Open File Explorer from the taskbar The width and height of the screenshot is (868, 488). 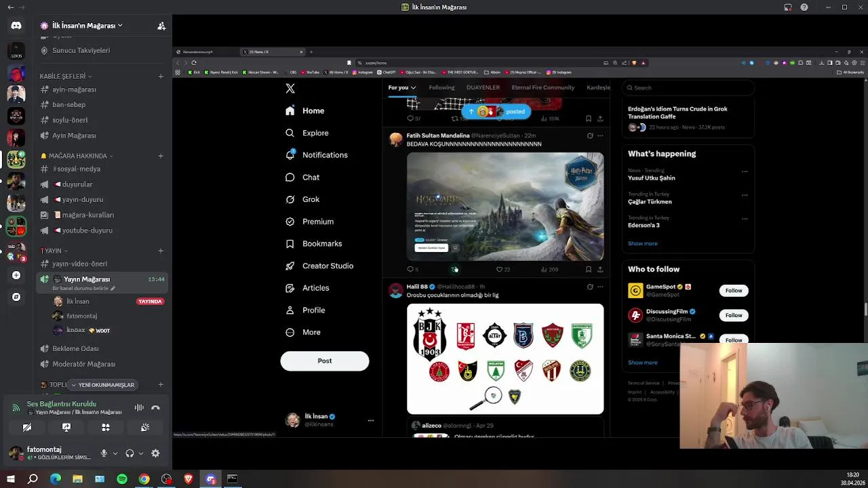point(77,479)
